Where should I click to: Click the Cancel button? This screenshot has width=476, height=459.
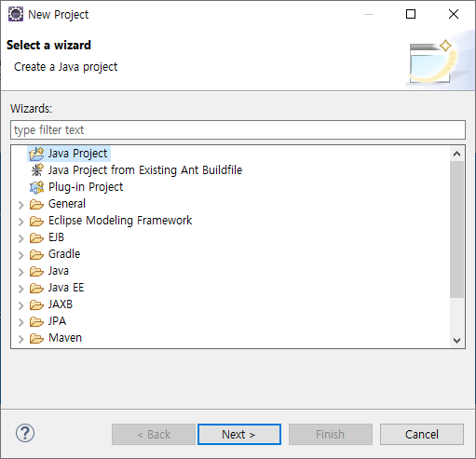click(x=422, y=434)
